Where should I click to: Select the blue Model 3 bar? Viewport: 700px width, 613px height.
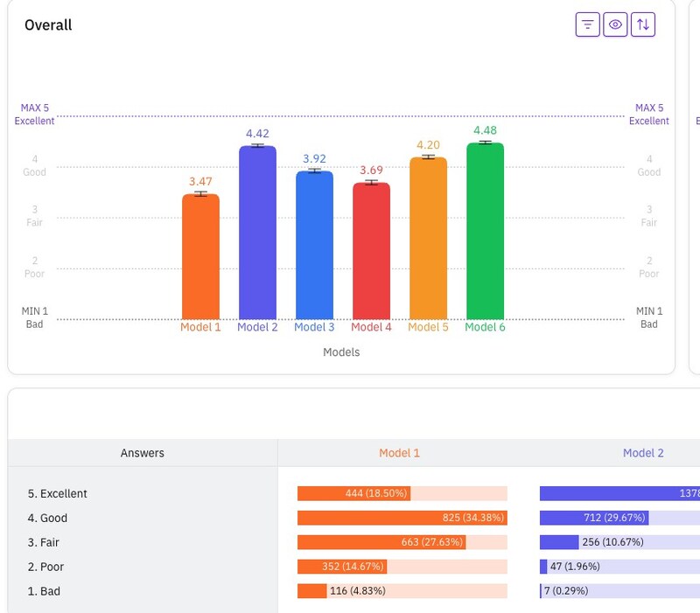tap(314, 245)
